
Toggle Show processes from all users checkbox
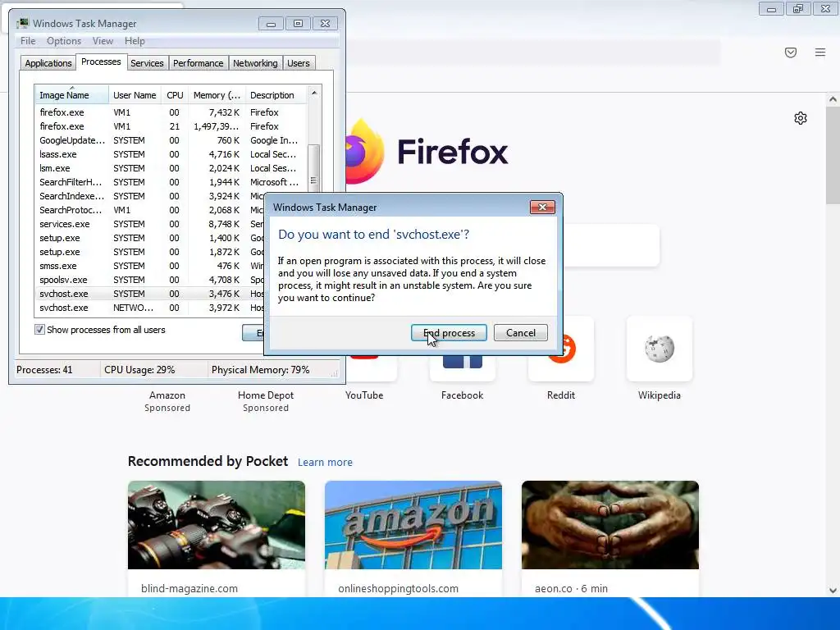39,330
